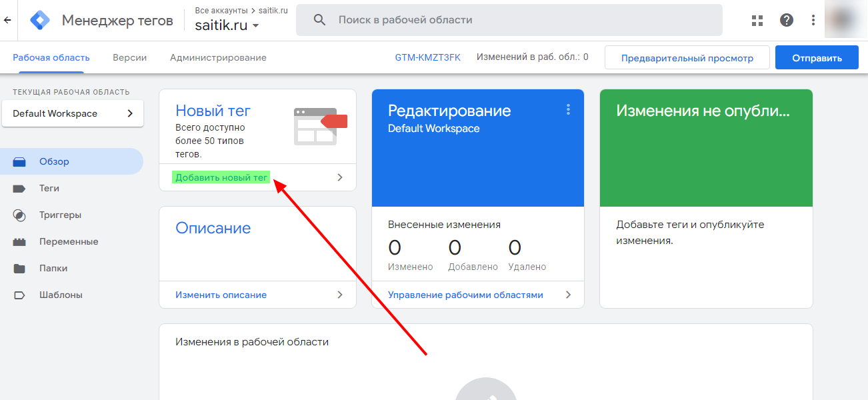Click the Удалено counter
This screenshot has height=400, width=868.
[527, 255]
